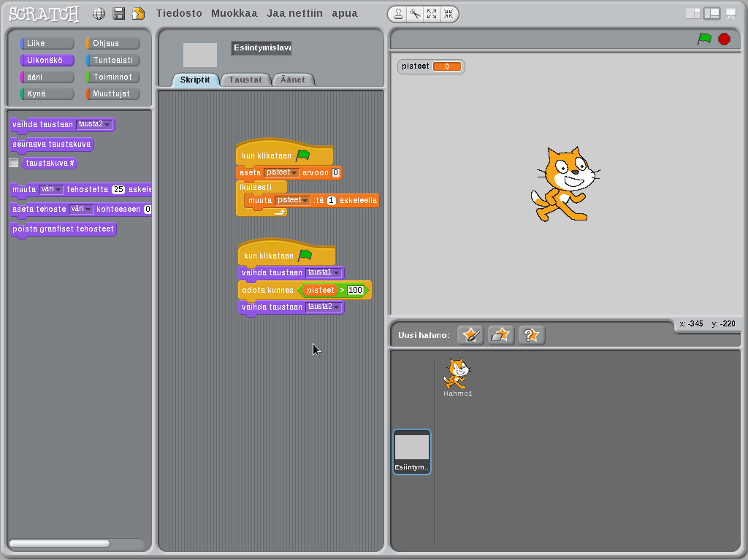Click the save project floppy icon

[119, 14]
